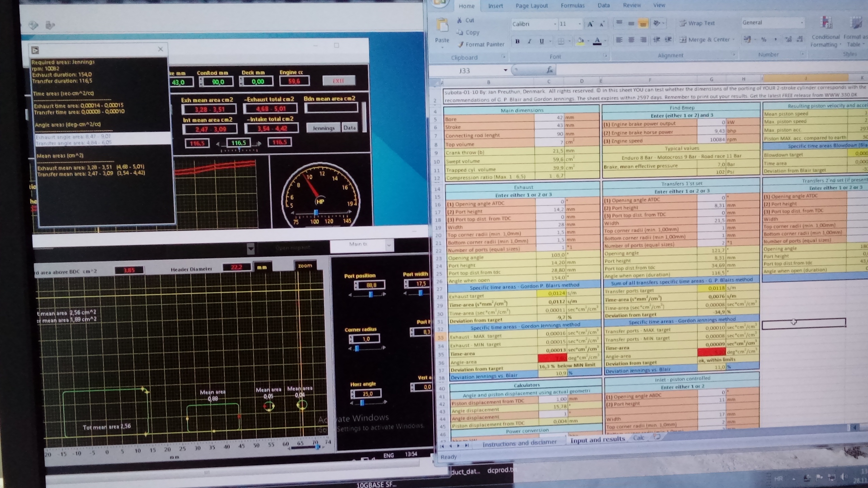Open the Calc sheet tab
Viewport: 868px width, 488px height.
[638, 438]
